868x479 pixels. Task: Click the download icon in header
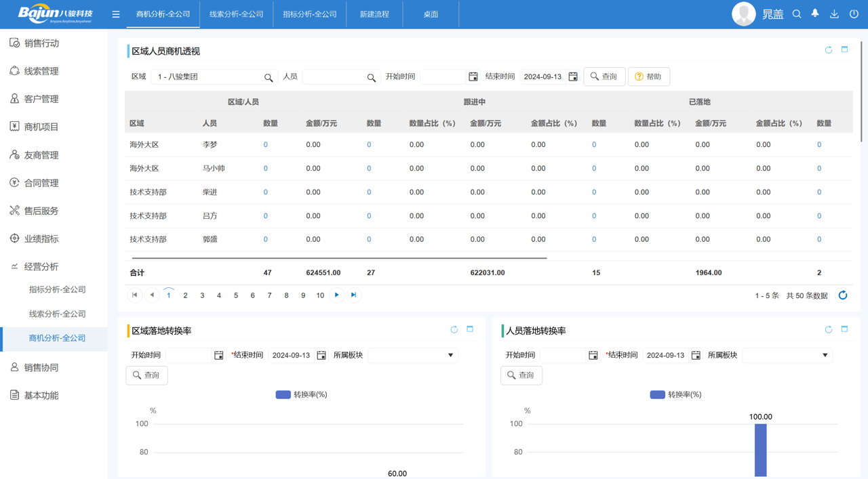pos(834,14)
